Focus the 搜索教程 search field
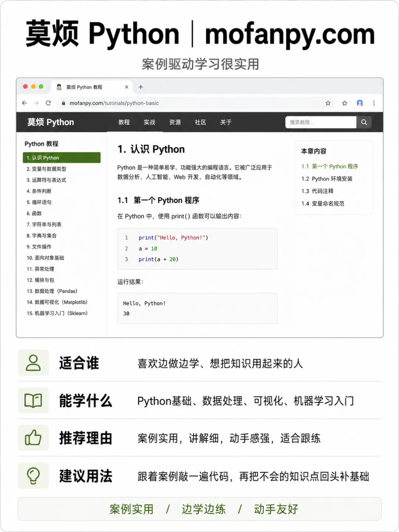This screenshot has width=399, height=532. [x=321, y=122]
